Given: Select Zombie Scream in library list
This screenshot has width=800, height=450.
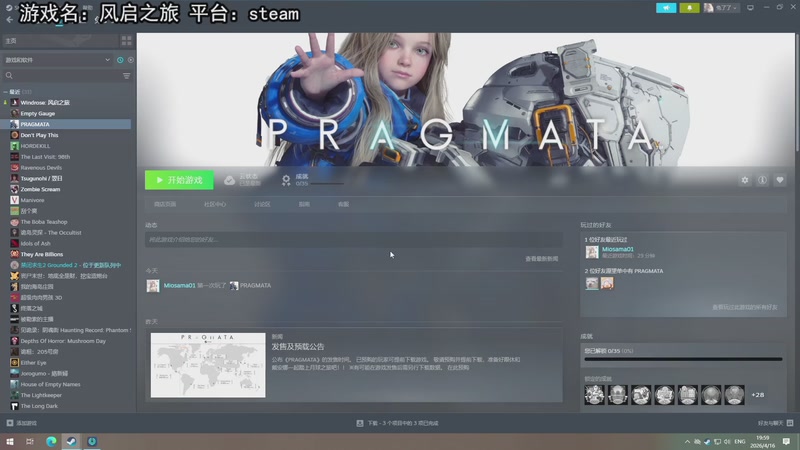Looking at the screenshot, I should 40,189.
